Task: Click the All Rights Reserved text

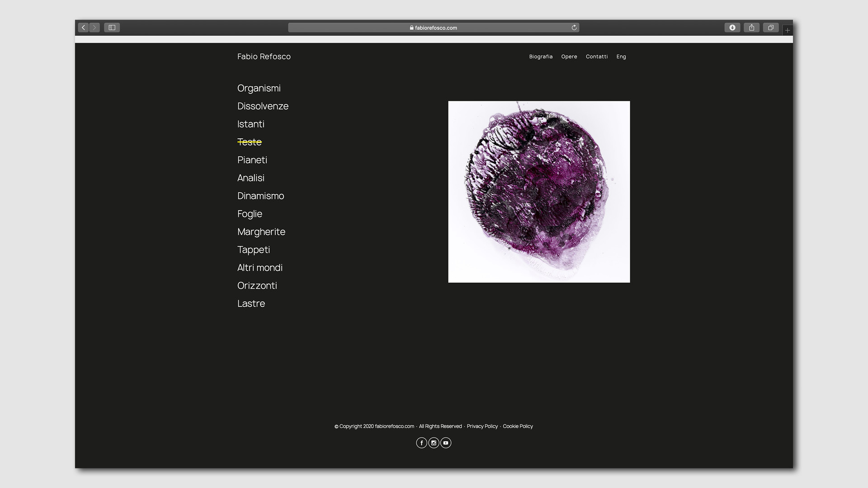Action: coord(440,426)
